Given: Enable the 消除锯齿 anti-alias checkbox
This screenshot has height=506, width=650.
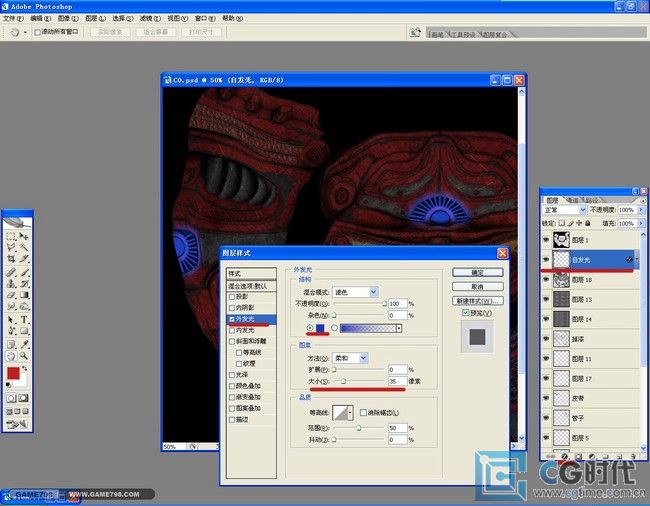Looking at the screenshot, I should (x=363, y=412).
